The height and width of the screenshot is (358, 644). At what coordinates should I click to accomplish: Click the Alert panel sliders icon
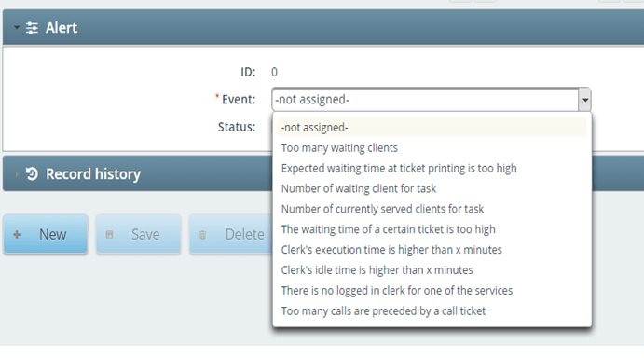[32, 28]
